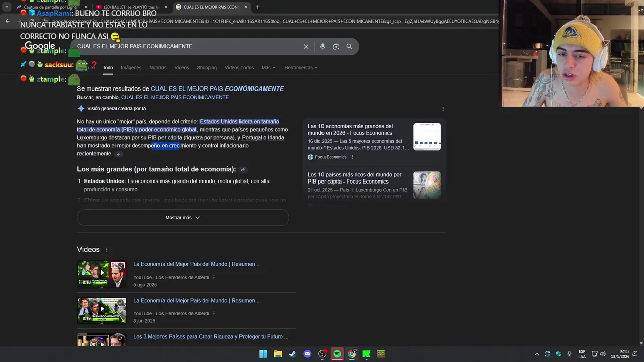Viewport: 644px width, 362px height.
Task: Click the 'Estados Unidos:' list item text
Action: coord(105,182)
